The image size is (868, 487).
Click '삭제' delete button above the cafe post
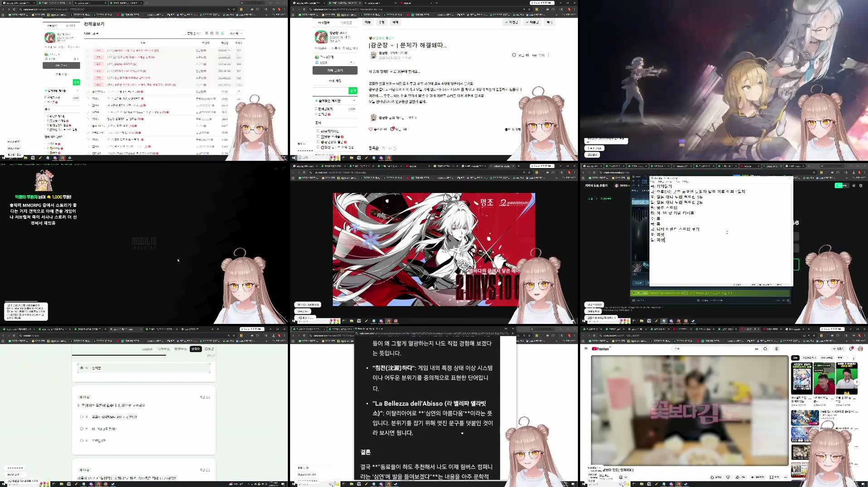pyautogui.click(x=395, y=22)
